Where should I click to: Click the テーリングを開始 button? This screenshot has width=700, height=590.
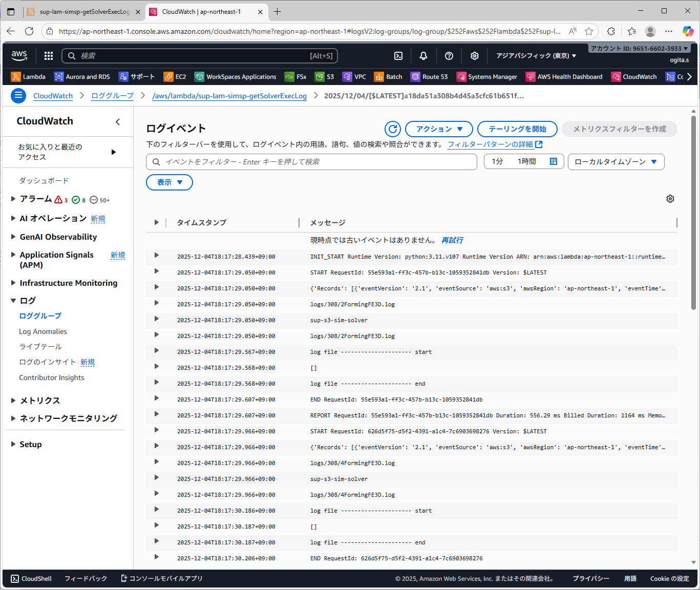[517, 129]
